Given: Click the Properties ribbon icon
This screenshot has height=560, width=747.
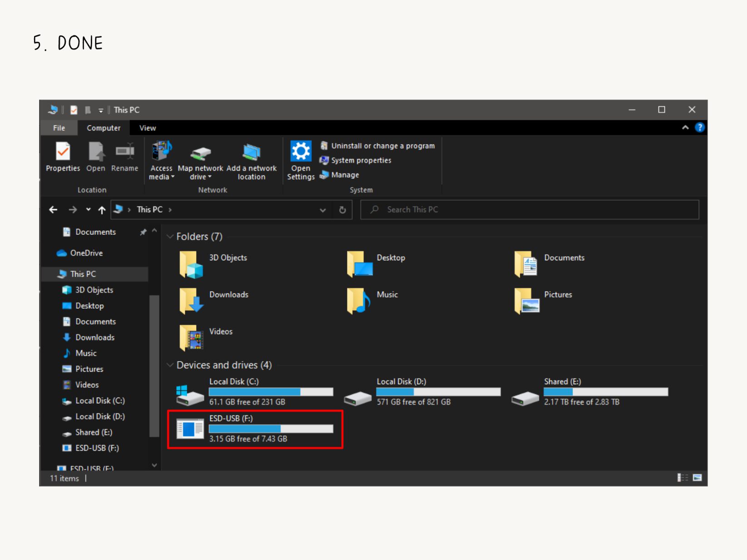Looking at the screenshot, I should click(x=63, y=157).
